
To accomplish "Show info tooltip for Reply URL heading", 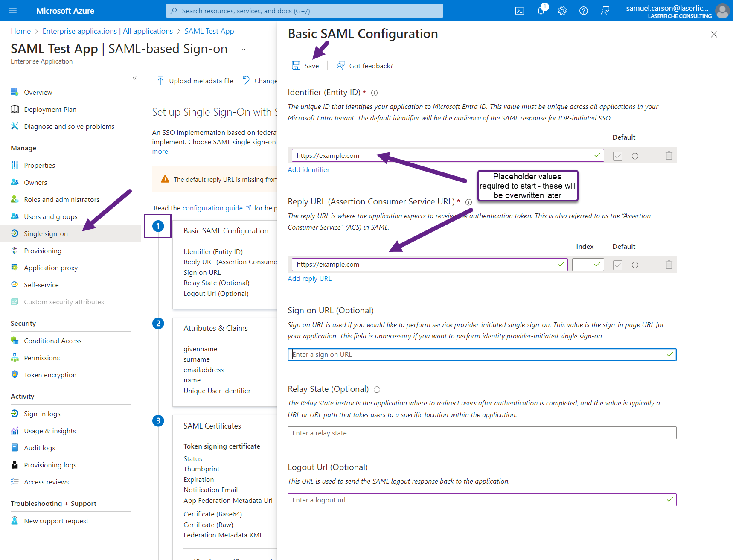I will (x=468, y=202).
